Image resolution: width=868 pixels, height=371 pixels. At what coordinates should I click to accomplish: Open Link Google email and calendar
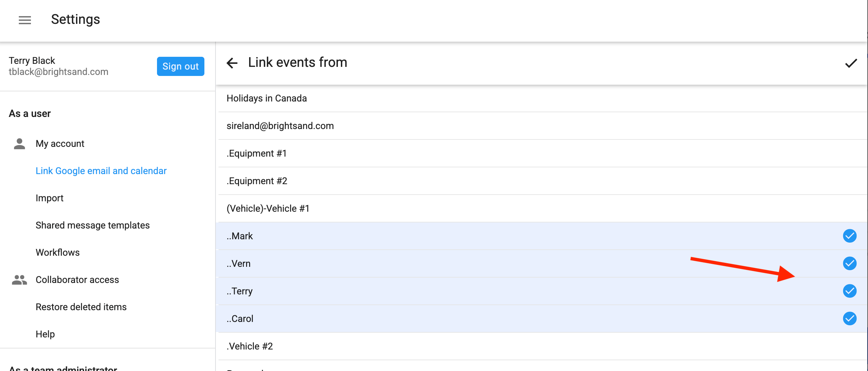click(101, 171)
